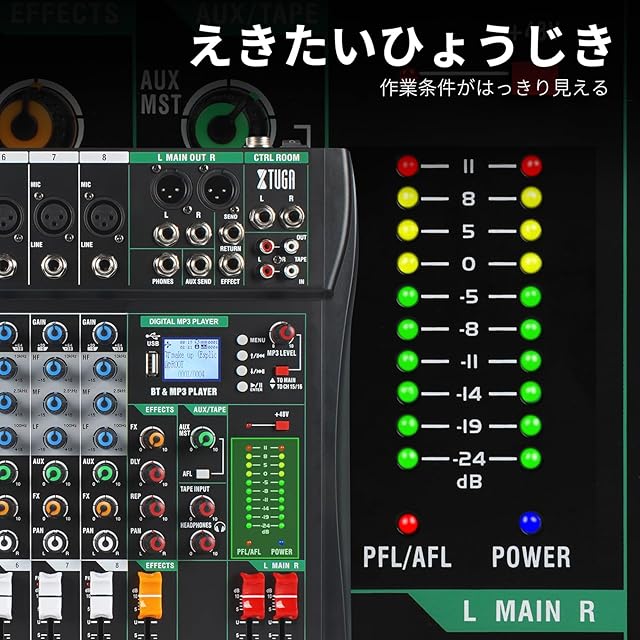Click the channel 8 white fader
Image resolution: width=640 pixels, height=640 pixels.
point(101,595)
